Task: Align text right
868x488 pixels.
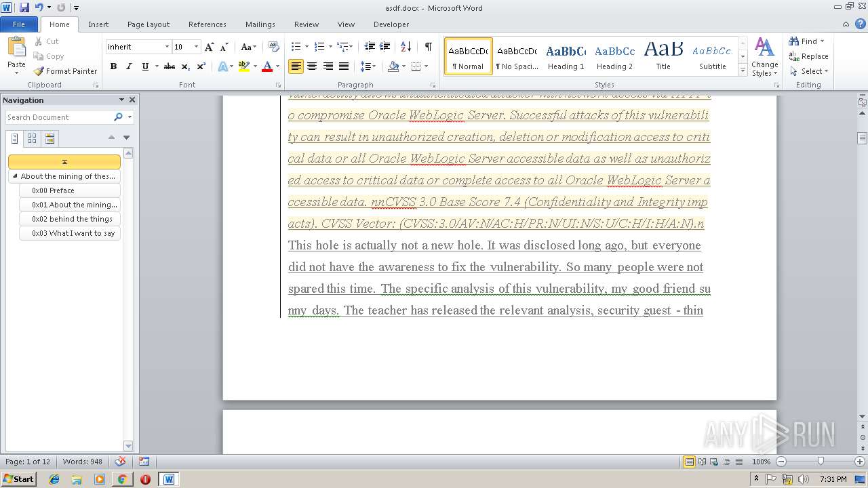Action: click(328, 66)
